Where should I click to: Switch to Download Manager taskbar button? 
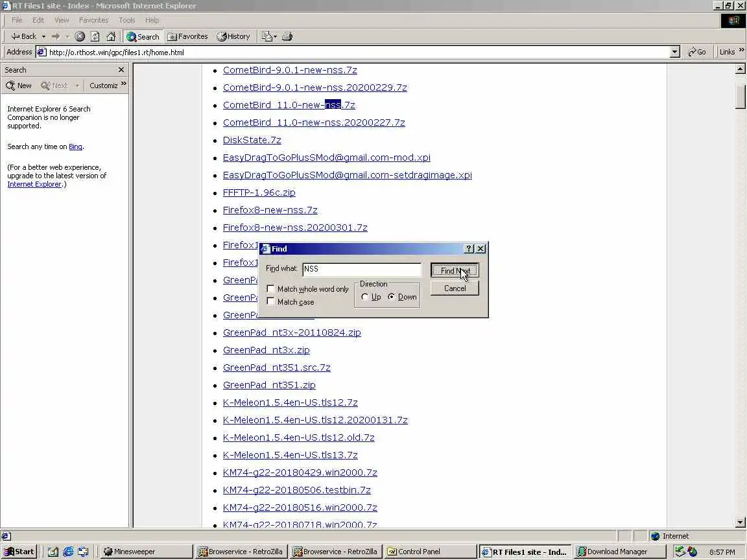click(620, 552)
